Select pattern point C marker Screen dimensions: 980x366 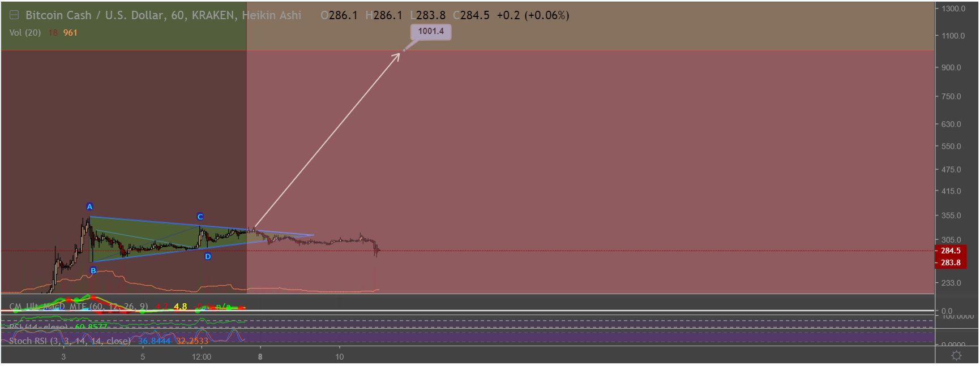(x=200, y=217)
